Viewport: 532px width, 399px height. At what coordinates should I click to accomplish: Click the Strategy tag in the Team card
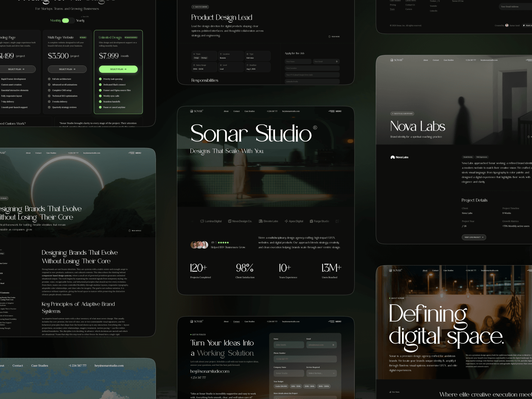204,58
